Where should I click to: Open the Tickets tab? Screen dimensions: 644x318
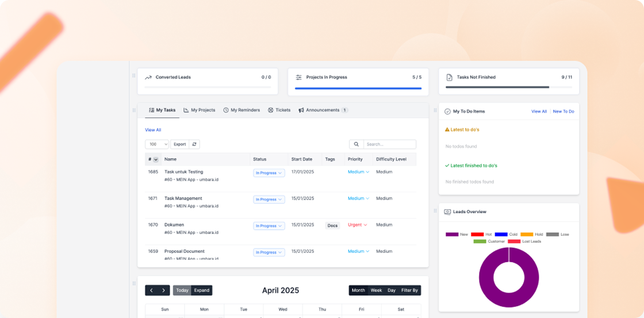pos(279,110)
